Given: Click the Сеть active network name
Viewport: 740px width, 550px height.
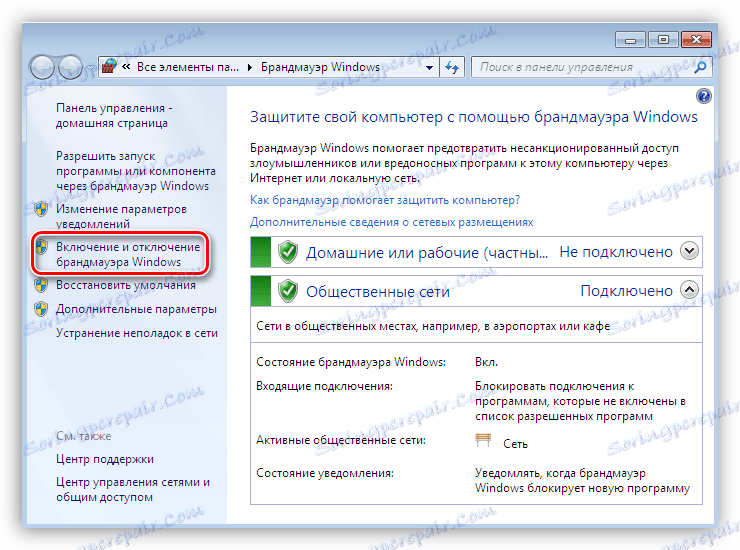Looking at the screenshot, I should [515, 444].
